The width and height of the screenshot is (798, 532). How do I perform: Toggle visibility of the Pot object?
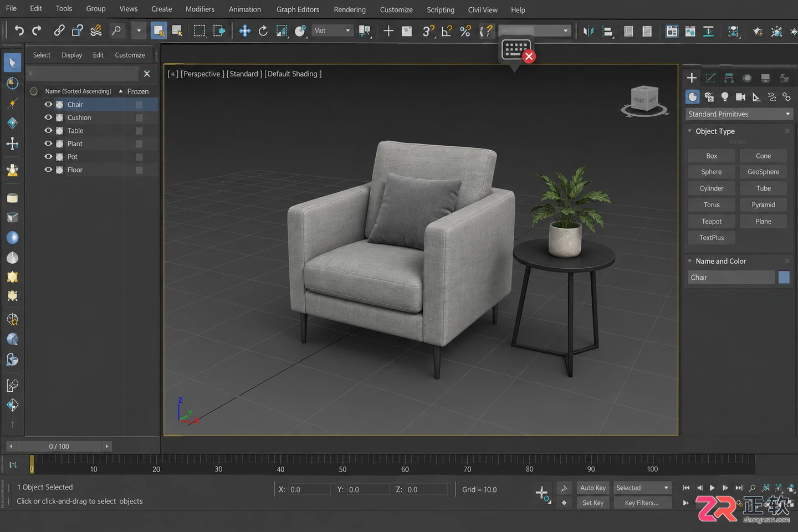48,156
